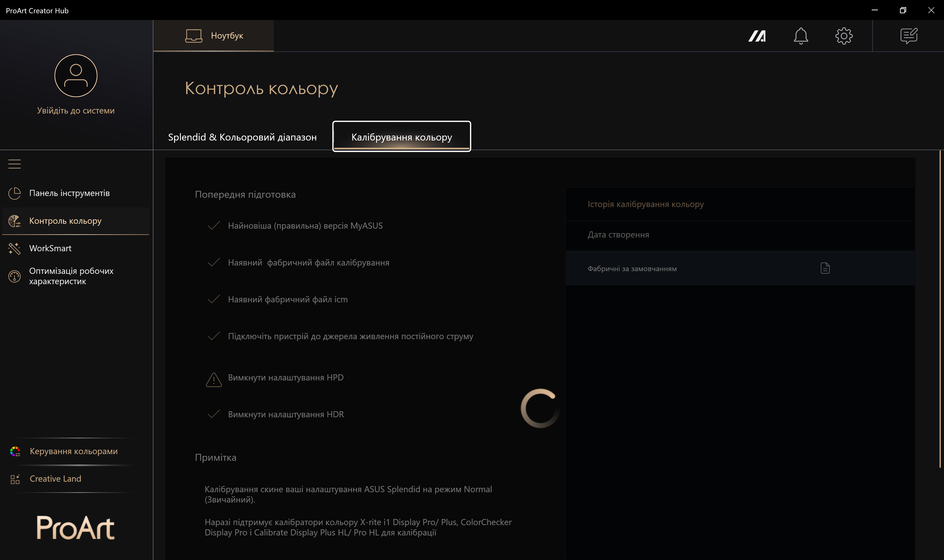Open the factory default profile file icon
This screenshot has width=944, height=560.
[825, 268]
